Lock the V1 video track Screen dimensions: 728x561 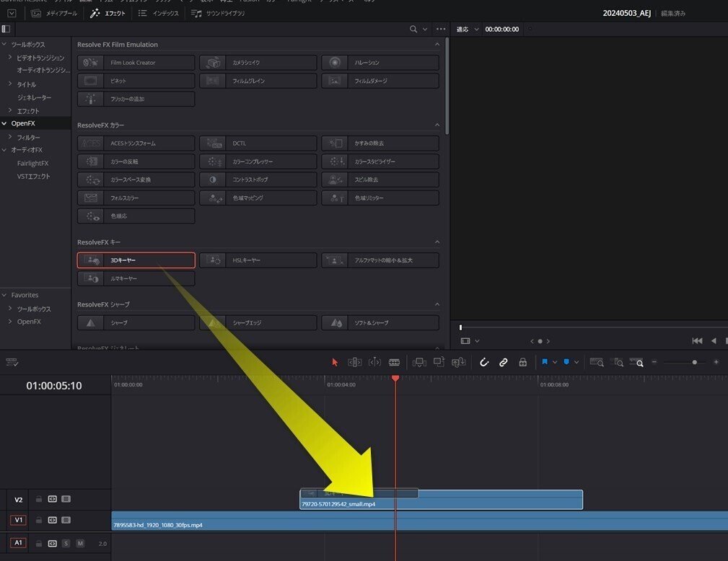point(39,520)
